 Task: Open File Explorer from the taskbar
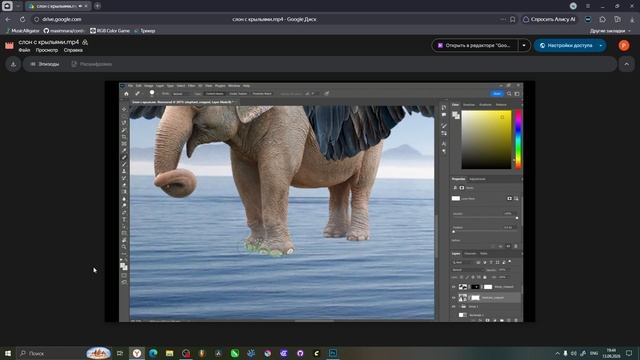(x=169, y=353)
